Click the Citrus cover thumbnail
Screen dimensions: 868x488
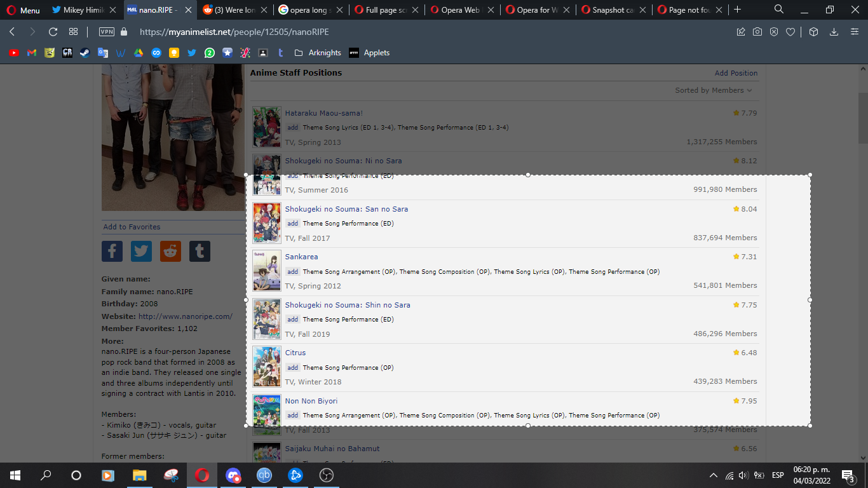pyautogui.click(x=267, y=367)
